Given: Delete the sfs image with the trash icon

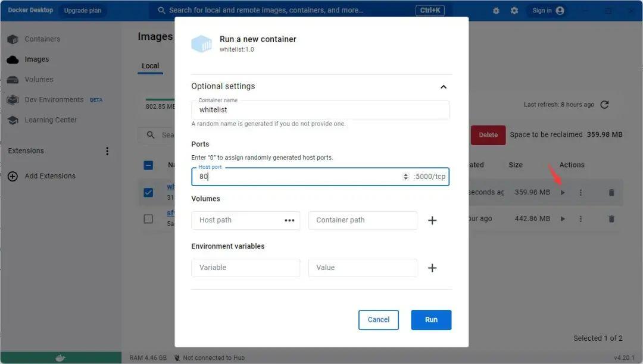Looking at the screenshot, I should pyautogui.click(x=611, y=218).
